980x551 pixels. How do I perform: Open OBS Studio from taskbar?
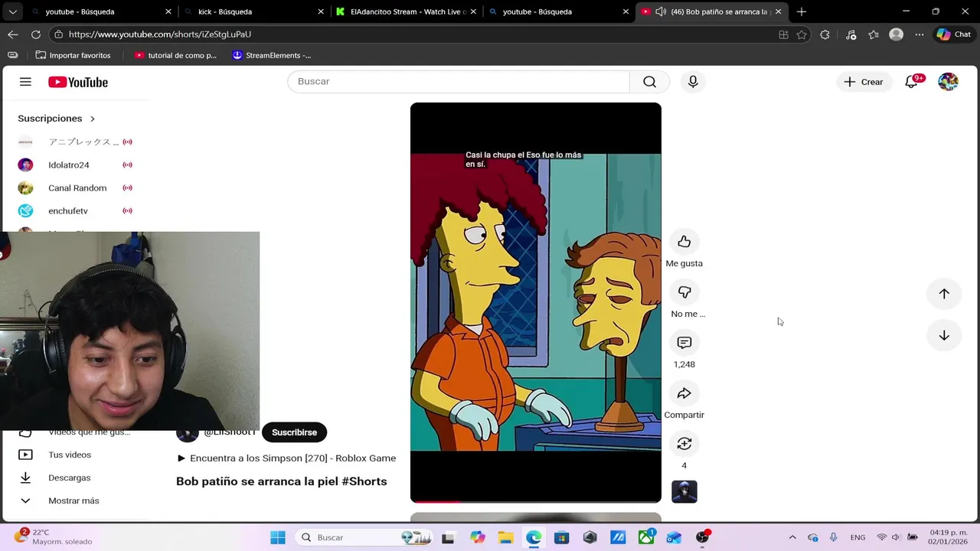coord(703,537)
